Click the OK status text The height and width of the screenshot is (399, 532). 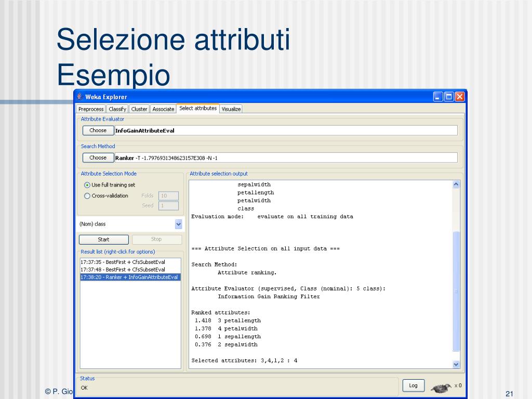point(84,388)
